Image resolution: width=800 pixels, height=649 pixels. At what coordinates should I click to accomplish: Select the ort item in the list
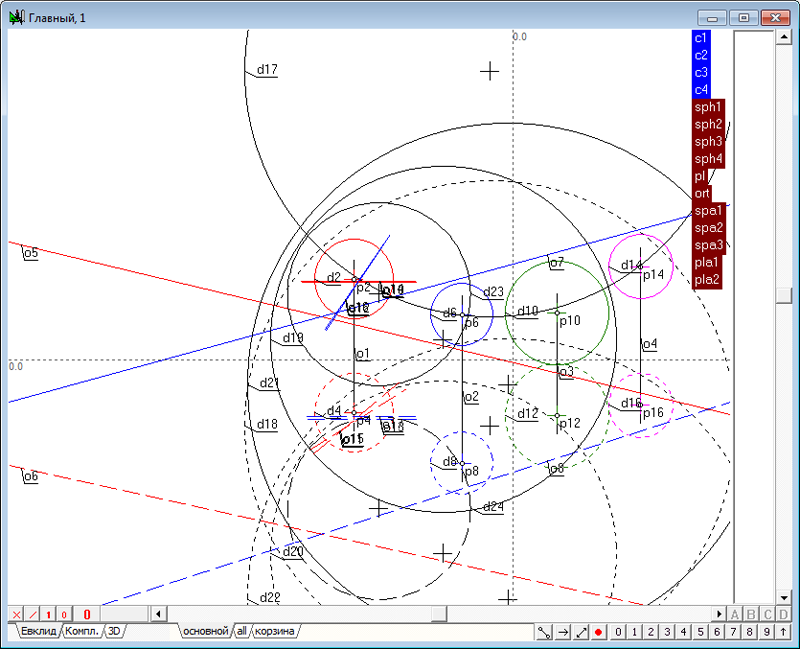point(702,193)
